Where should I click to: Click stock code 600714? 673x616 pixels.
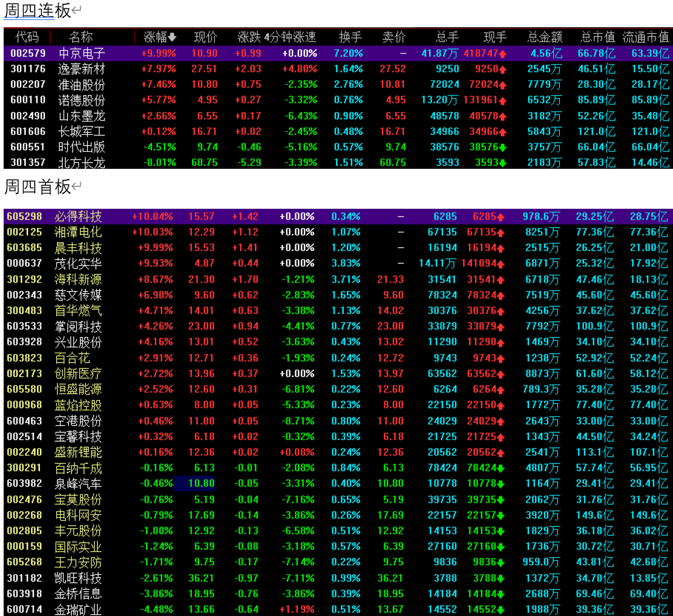[x=24, y=609]
